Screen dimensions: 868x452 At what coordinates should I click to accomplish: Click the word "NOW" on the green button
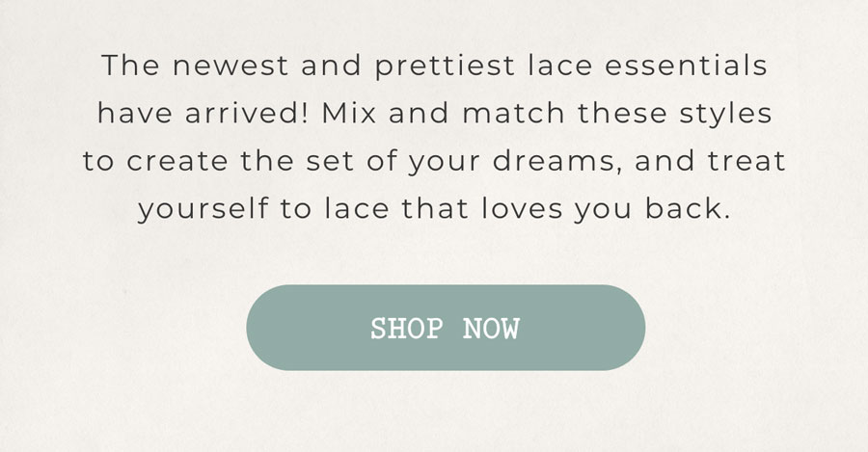point(491,329)
